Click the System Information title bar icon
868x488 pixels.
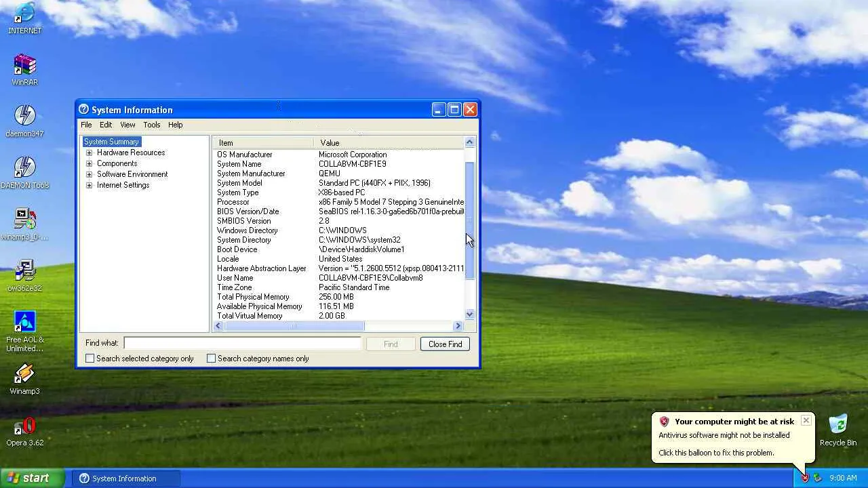84,109
